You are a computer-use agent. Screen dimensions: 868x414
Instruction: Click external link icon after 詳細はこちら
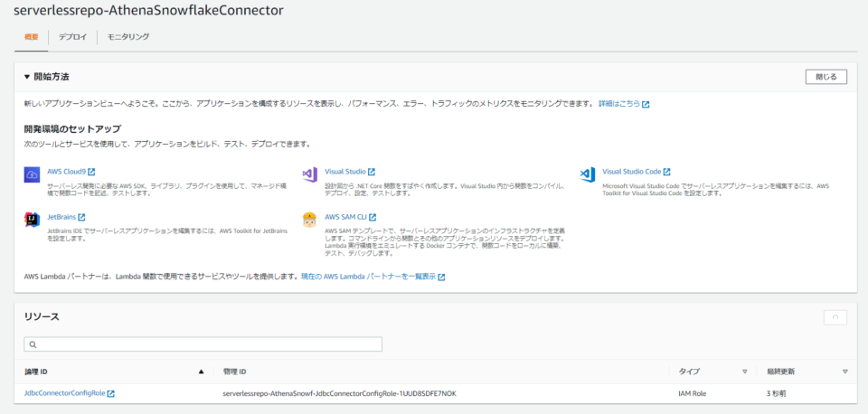tap(646, 104)
